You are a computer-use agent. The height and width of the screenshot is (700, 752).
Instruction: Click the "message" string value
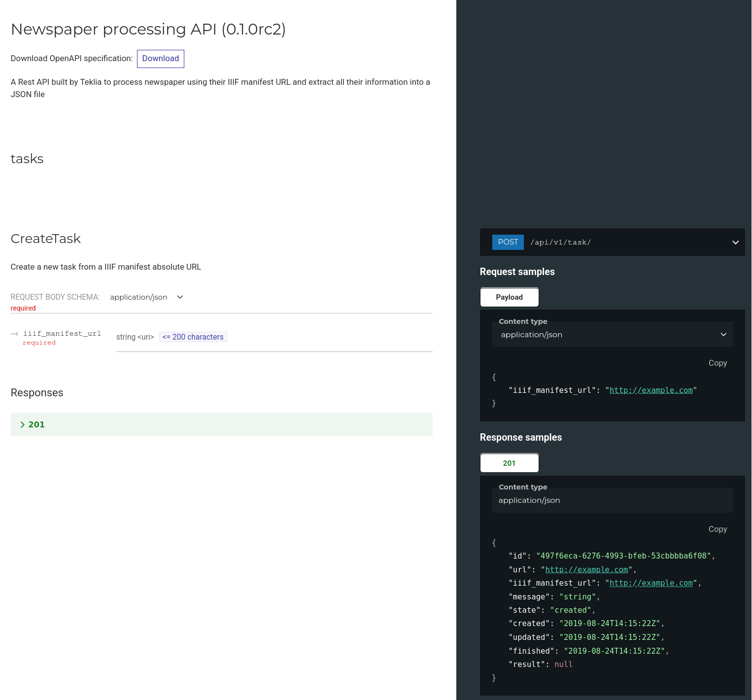[577, 597]
